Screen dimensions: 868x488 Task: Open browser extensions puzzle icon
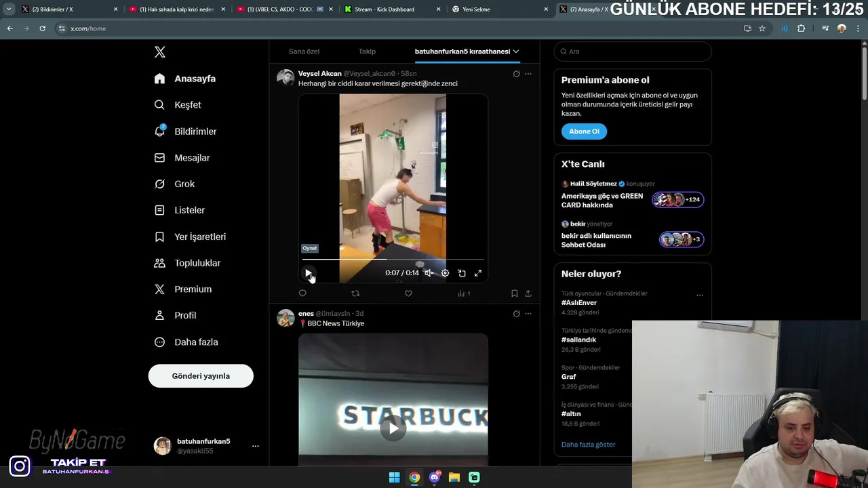(801, 28)
